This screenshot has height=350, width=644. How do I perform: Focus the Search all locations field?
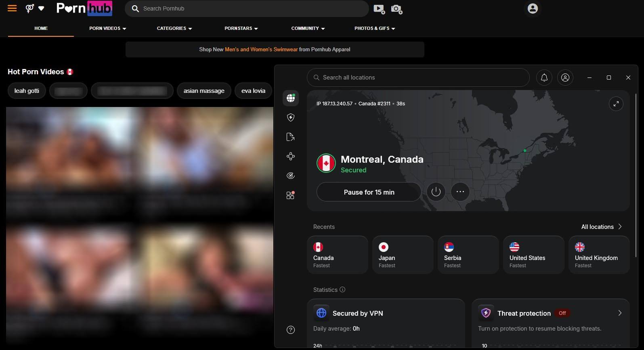(x=418, y=78)
